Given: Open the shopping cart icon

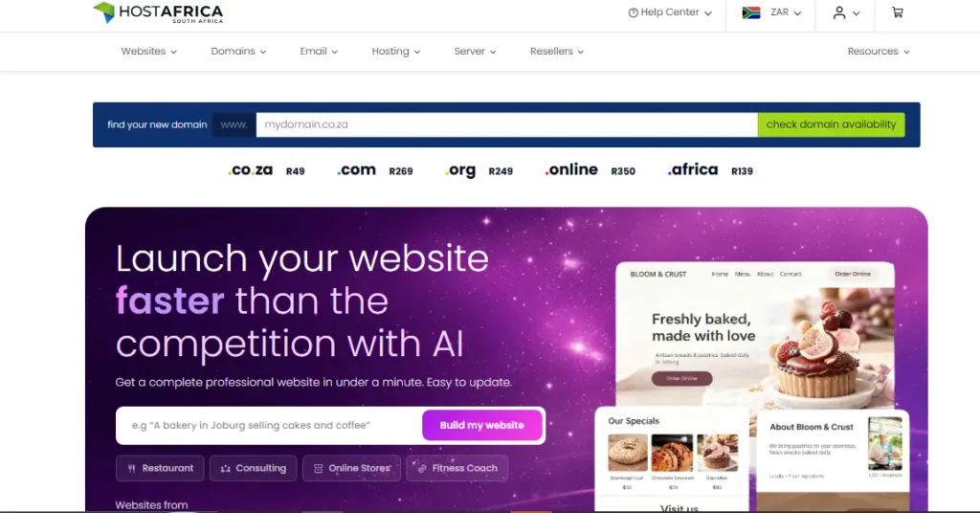Looking at the screenshot, I should (x=898, y=12).
